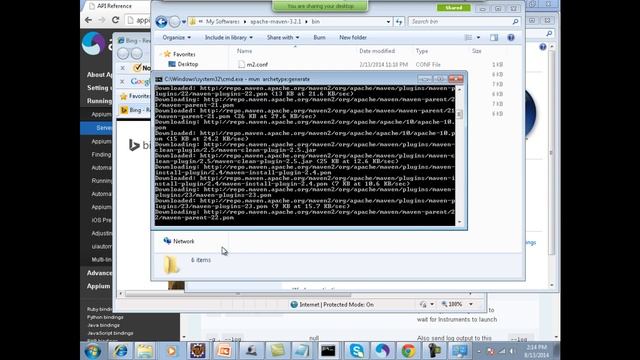Open Skype from taskbar
640x360 pixels.
click(x=357, y=351)
